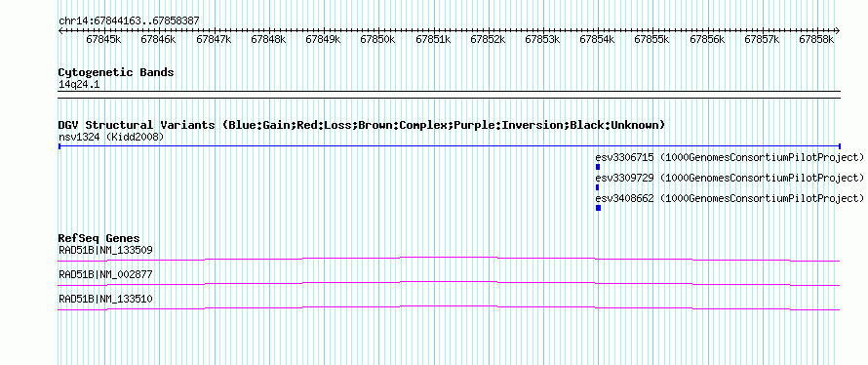Click the 67854k ruler tick label

(598, 39)
